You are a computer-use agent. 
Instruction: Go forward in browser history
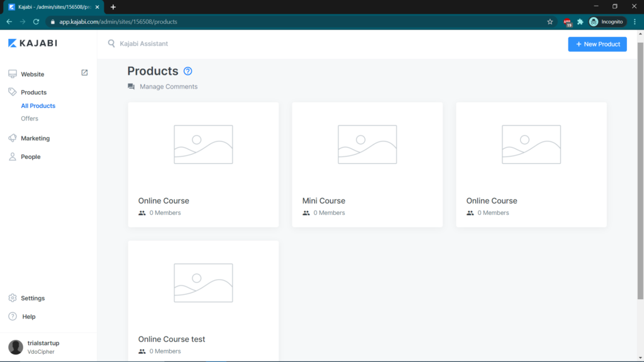point(23,22)
